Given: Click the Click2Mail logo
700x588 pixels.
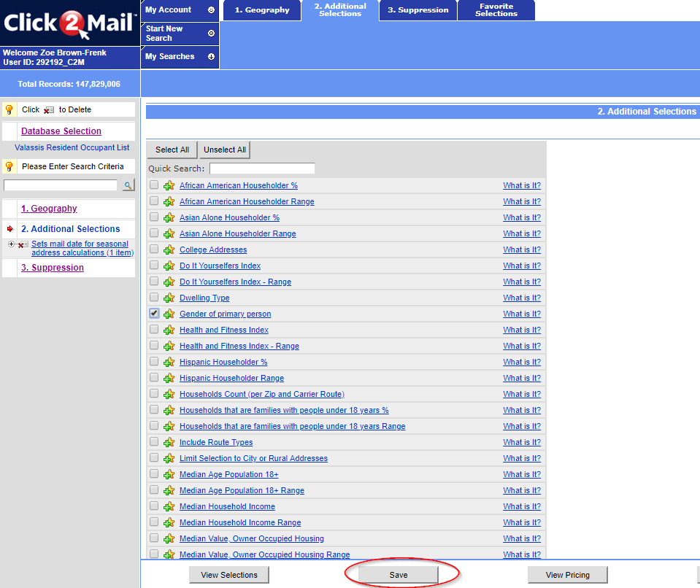Looking at the screenshot, I should tap(69, 23).
